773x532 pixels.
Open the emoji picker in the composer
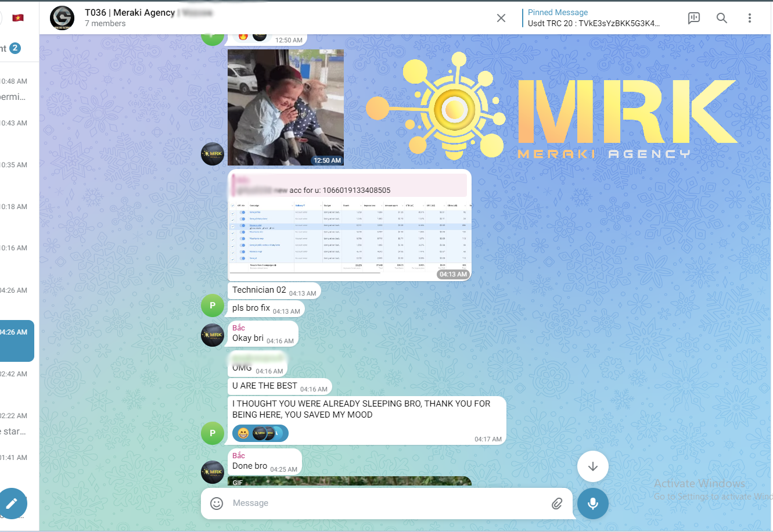[217, 504]
